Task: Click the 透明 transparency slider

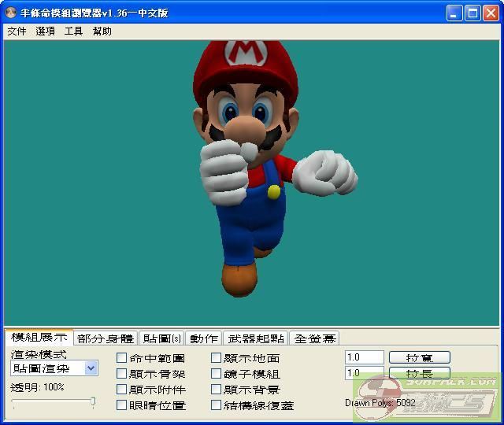Action: pos(54,402)
